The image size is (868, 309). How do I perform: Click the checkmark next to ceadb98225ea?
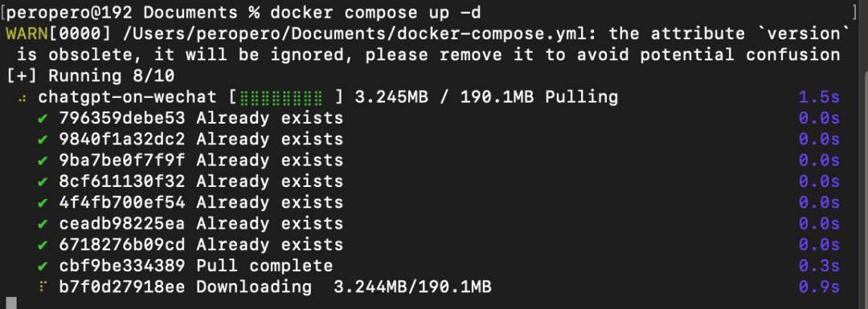pos(43,224)
